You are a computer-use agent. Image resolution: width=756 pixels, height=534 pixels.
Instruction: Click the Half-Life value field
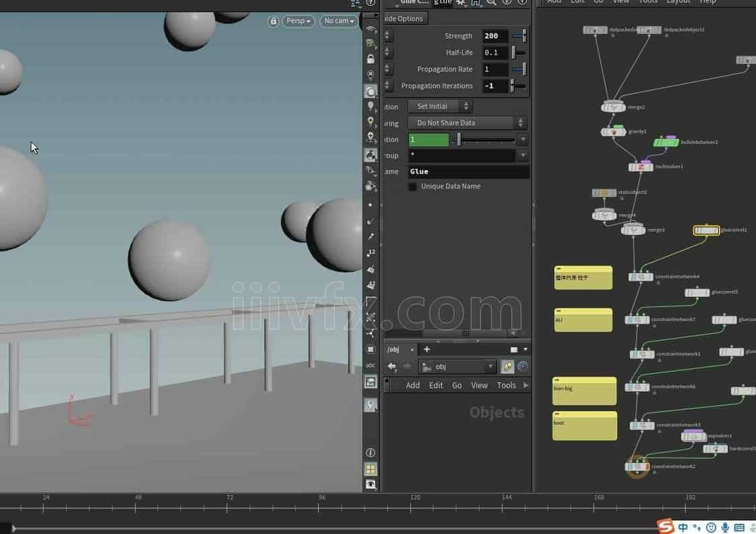(x=495, y=53)
